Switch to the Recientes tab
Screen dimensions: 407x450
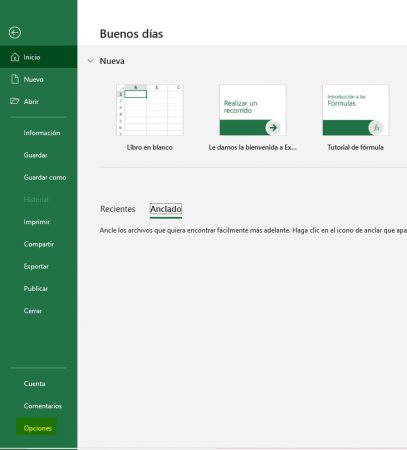(x=118, y=209)
